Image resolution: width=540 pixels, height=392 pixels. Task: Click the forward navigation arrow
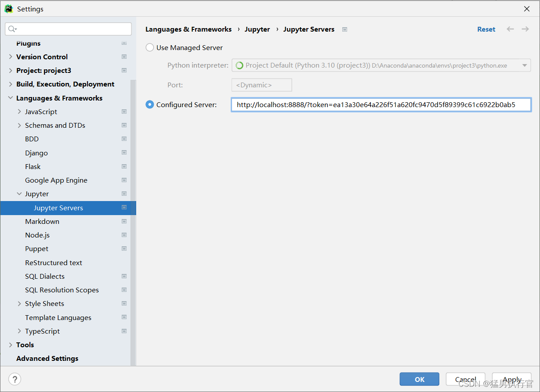pos(525,29)
